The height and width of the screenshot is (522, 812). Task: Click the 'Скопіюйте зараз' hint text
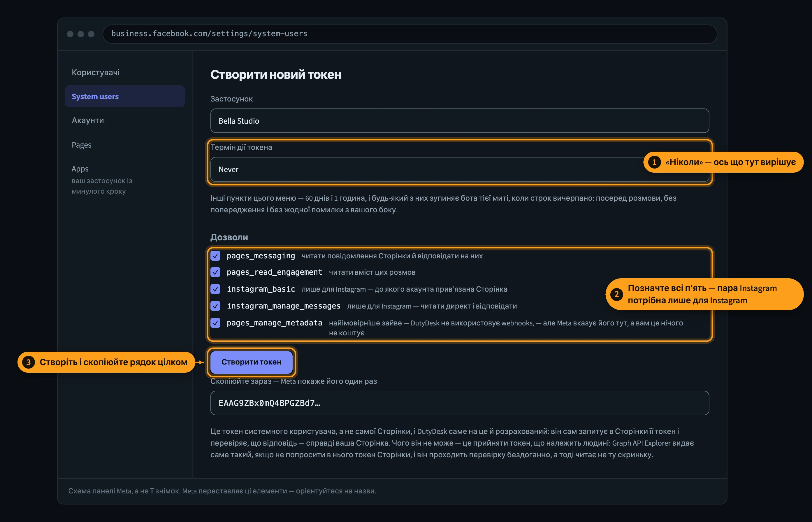coord(293,381)
